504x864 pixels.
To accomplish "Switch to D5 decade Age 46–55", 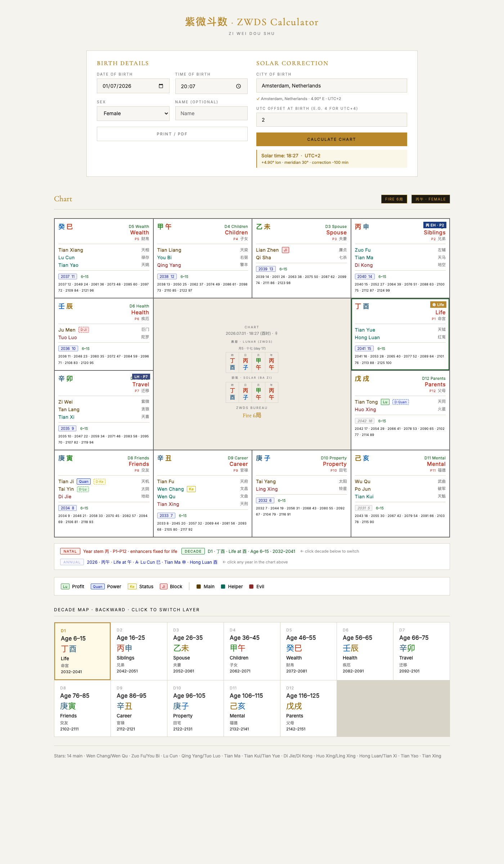I will click(x=309, y=651).
